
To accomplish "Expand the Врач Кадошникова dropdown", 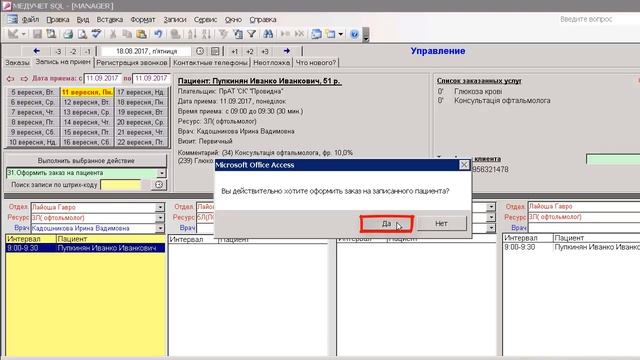I will 160,229.
